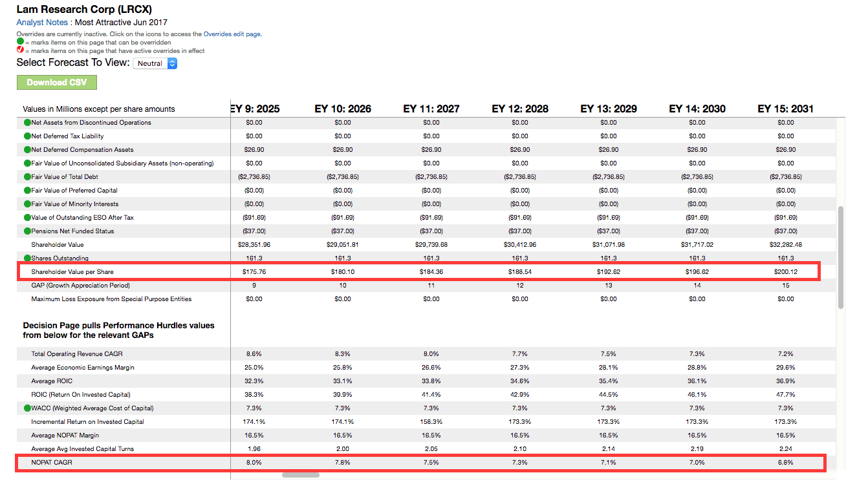Click override icon for Fair Value of Preferred Capital
The height and width of the screenshot is (495, 868).
(27, 191)
